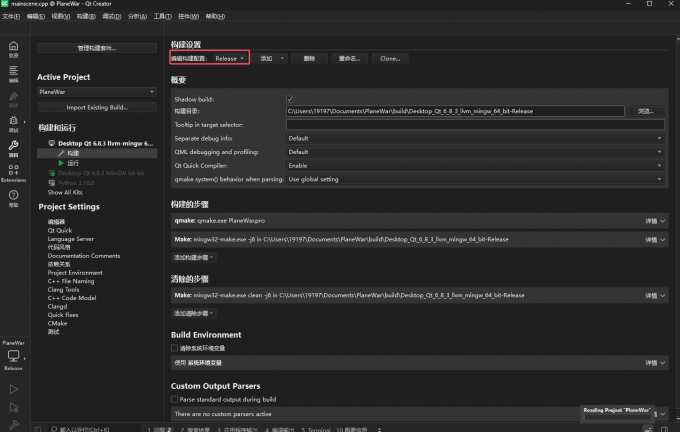Open the Debug (调试) mode icon
Image resolution: width=680 pixels, height=432 pixels.
pyautogui.click(x=13, y=124)
